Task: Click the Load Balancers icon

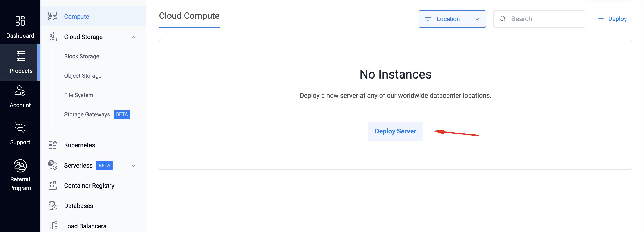Action: click(x=52, y=226)
